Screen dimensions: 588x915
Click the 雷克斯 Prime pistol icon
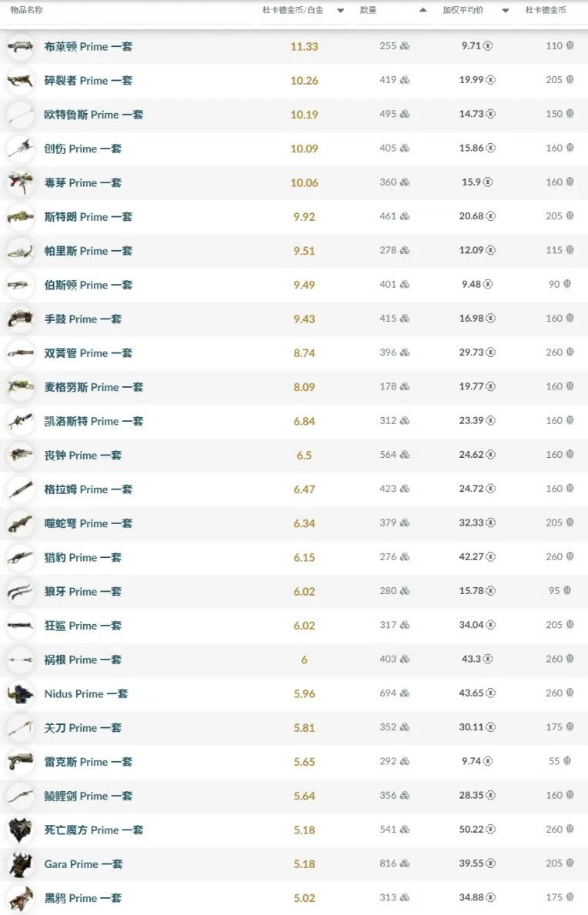click(x=20, y=762)
